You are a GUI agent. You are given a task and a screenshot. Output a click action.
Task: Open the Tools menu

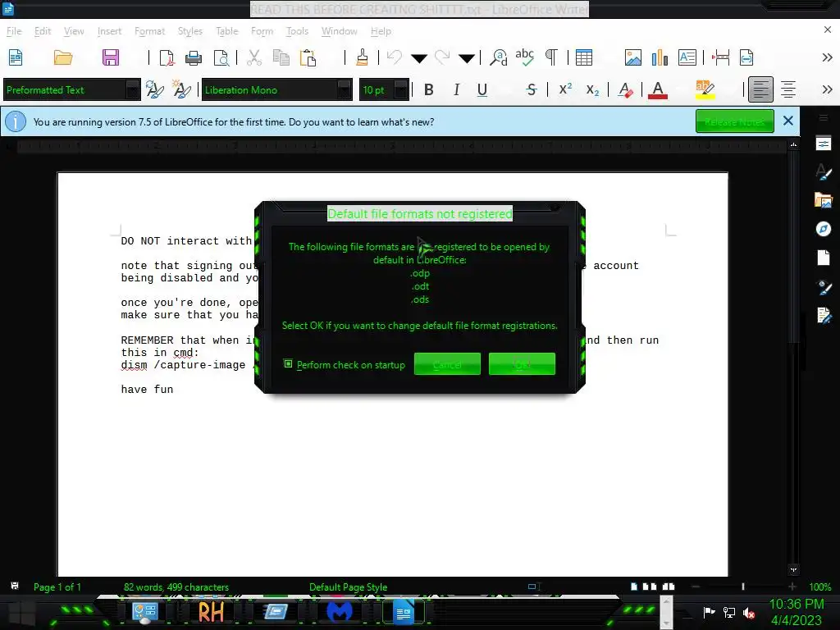tap(297, 31)
